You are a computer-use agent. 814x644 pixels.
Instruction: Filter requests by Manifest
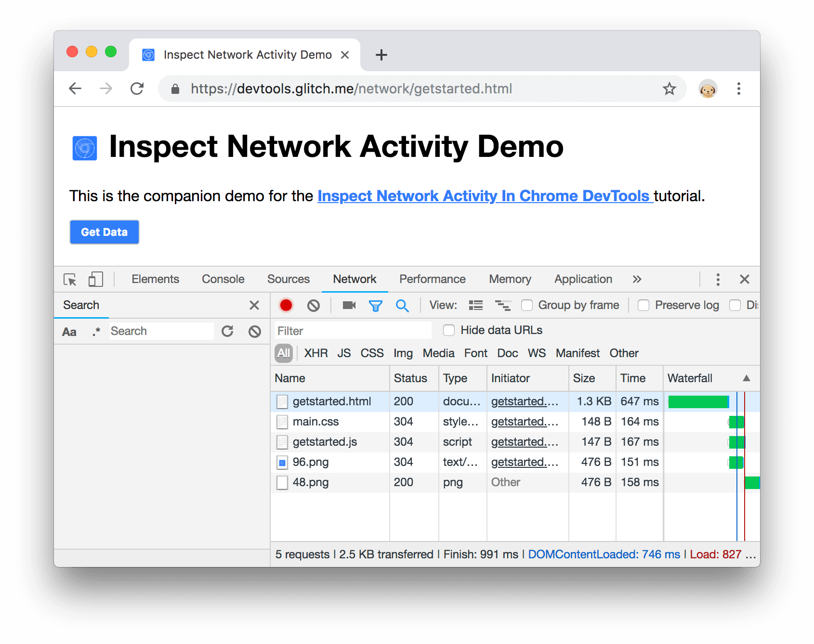578,353
